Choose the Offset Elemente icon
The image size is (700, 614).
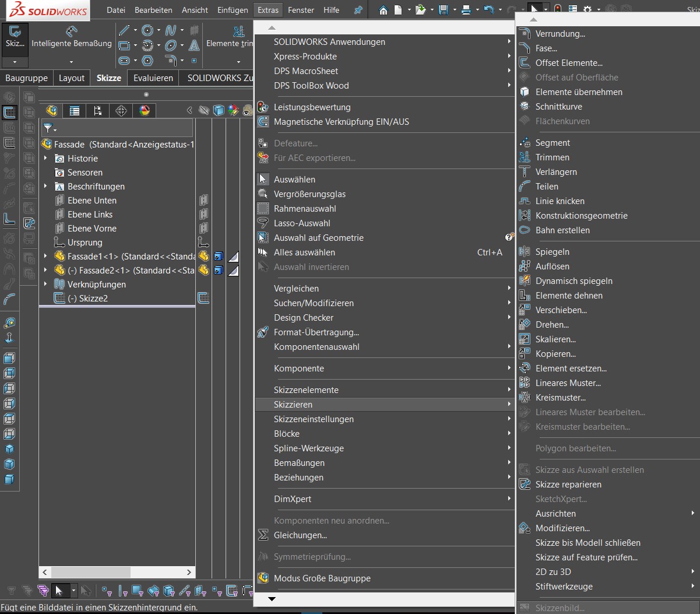[525, 63]
